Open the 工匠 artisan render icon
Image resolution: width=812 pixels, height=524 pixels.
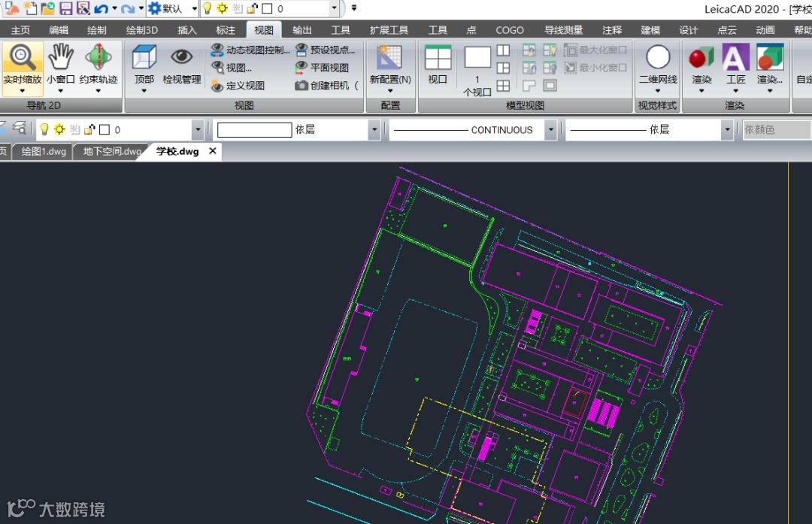pos(735,57)
